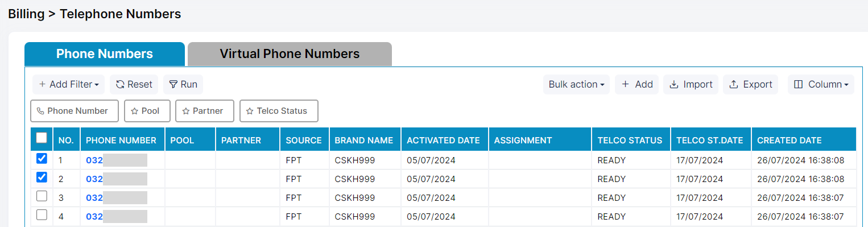Click the plus icon on Add Filter
Screen dimensions: 868x227
[x=42, y=84]
